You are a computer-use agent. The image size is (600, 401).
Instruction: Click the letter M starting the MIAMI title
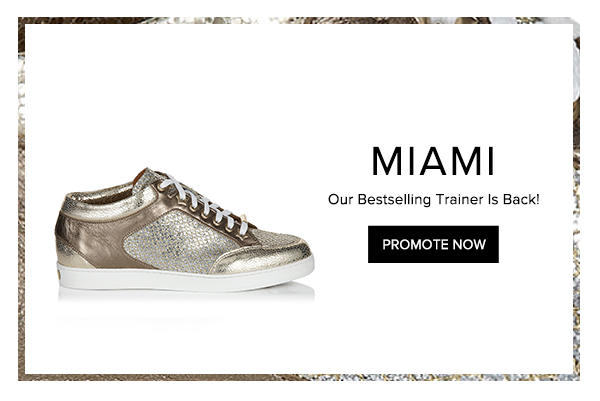386,161
